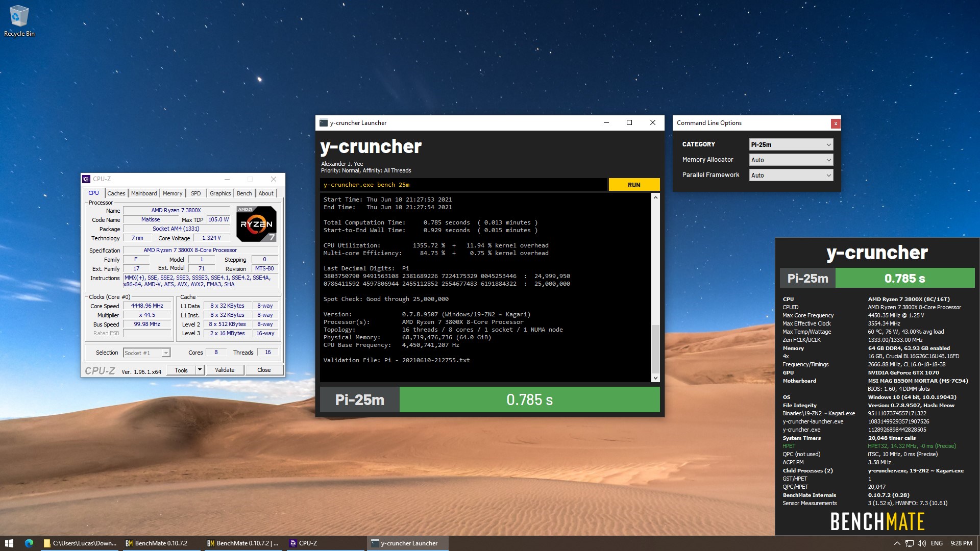Click the Pi-25m label in launcher result bar
Screen dimensions: 980x551
pos(359,399)
